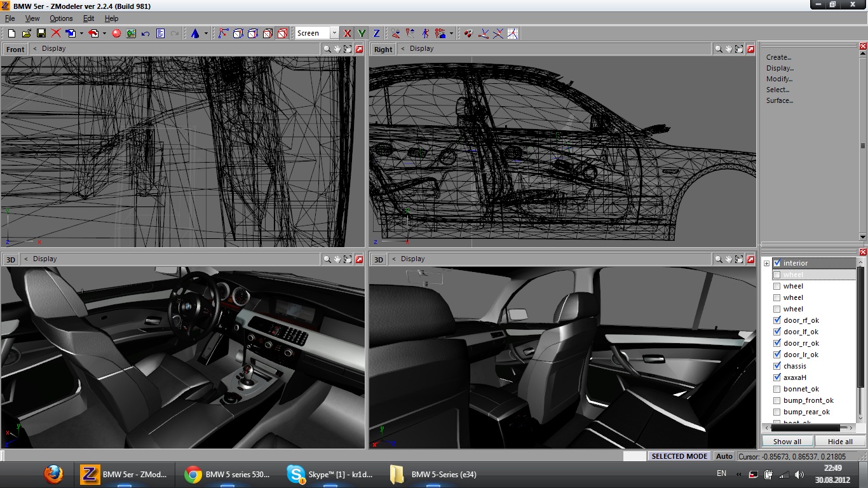
Task: Enable the bump_rear_ok checkbox
Action: coord(776,412)
